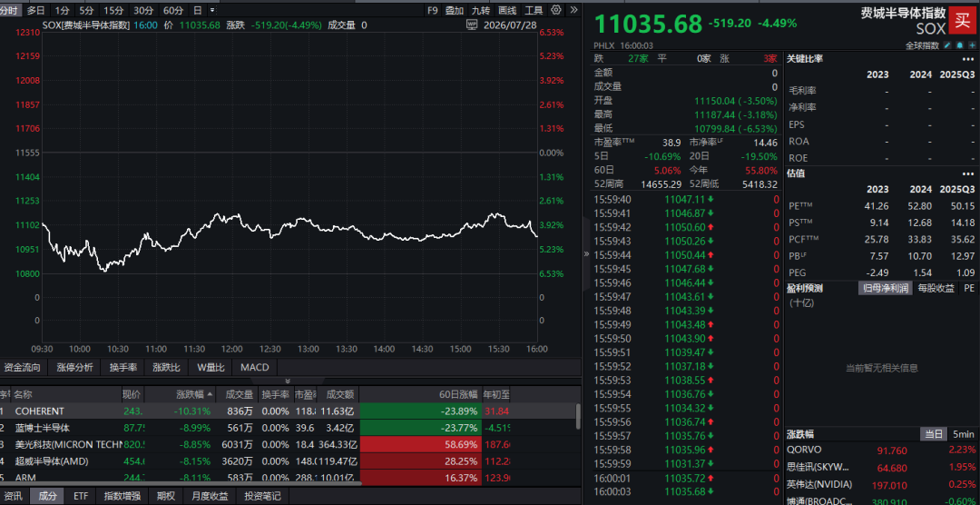Click the vertical scrollbar of constituents table
The width and height of the screenshot is (980, 505).
coord(578,416)
